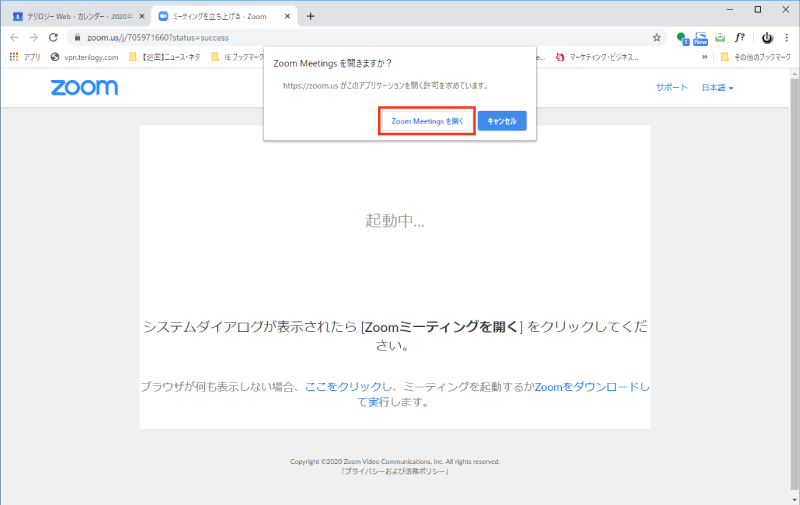The height and width of the screenshot is (505, 800).
Task: Click the ここをクリック link
Action: coord(343,387)
